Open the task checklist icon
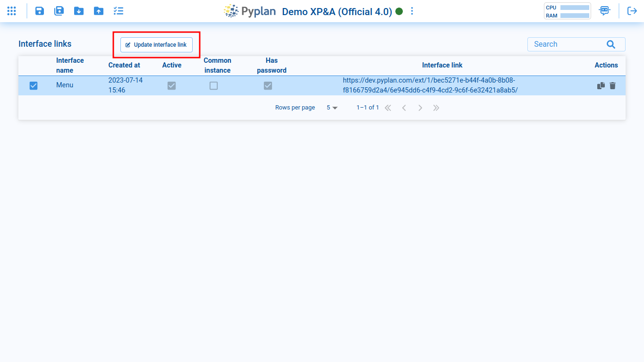The height and width of the screenshot is (362, 644). coord(119,11)
